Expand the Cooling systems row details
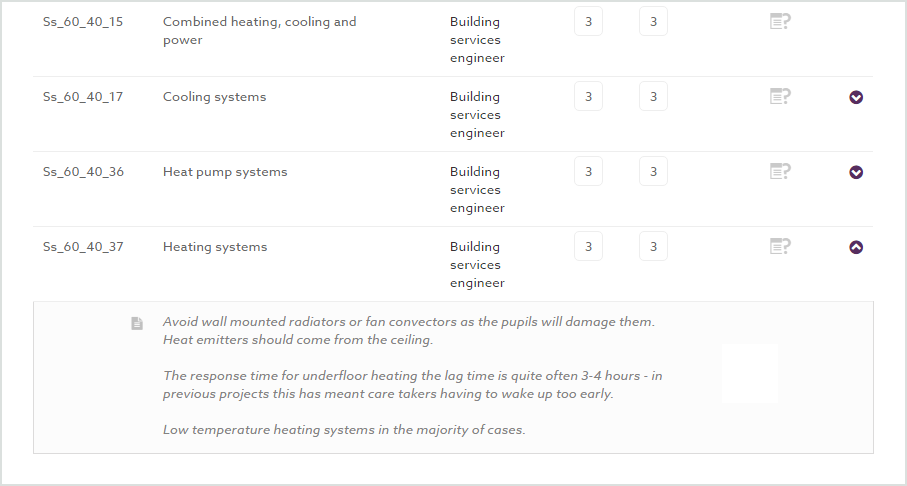 point(856,97)
